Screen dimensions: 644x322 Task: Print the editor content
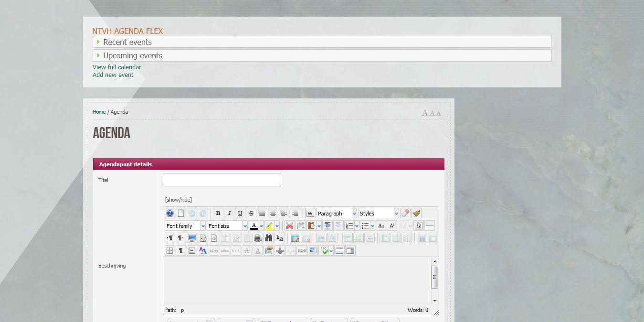(x=258, y=238)
